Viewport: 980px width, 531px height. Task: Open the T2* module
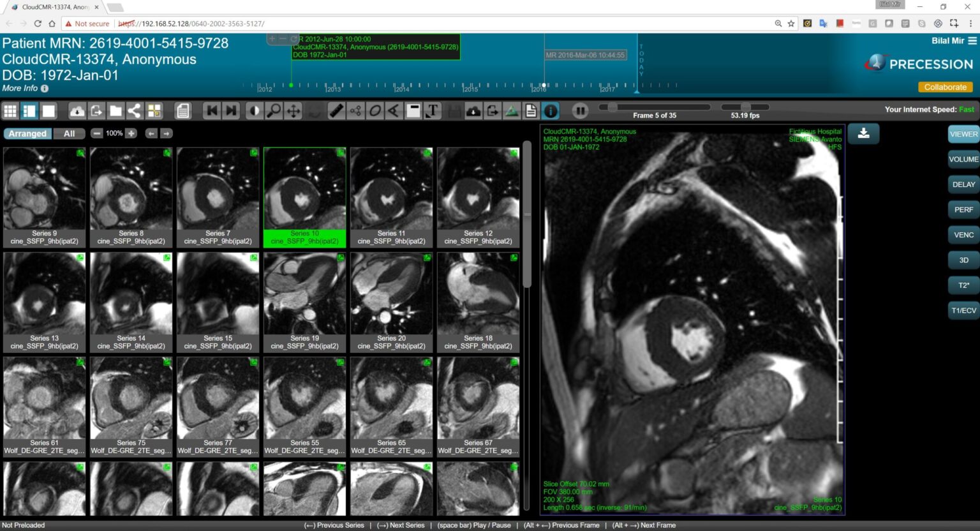(x=963, y=285)
